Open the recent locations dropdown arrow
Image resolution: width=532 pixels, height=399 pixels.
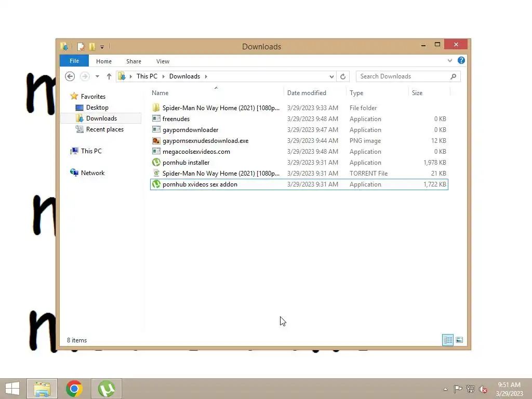click(97, 76)
